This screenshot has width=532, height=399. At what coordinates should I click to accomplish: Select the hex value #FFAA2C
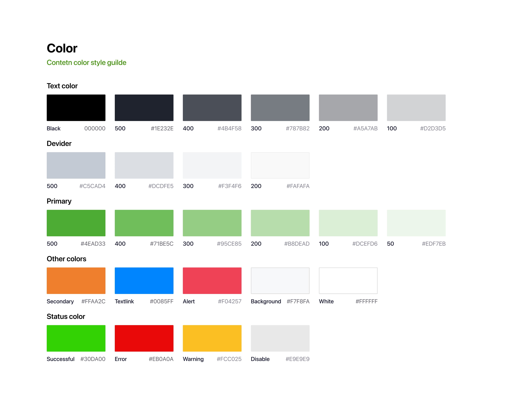pos(93,301)
